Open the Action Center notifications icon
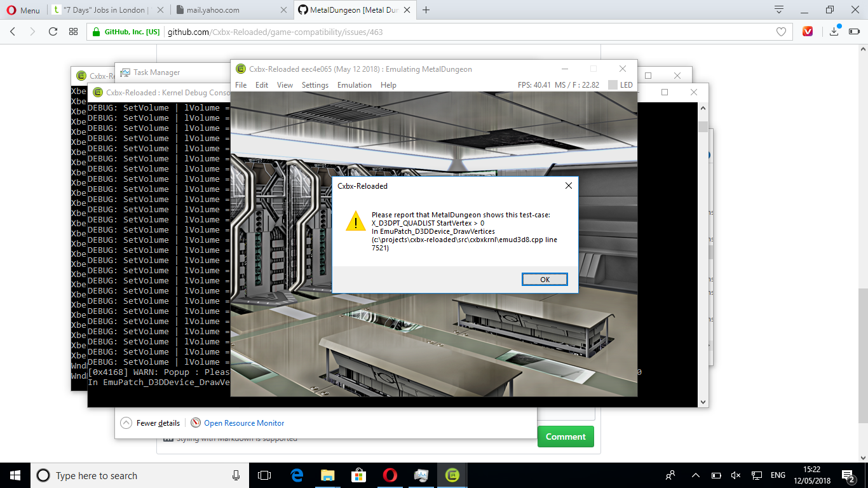The height and width of the screenshot is (488, 868). [x=848, y=475]
